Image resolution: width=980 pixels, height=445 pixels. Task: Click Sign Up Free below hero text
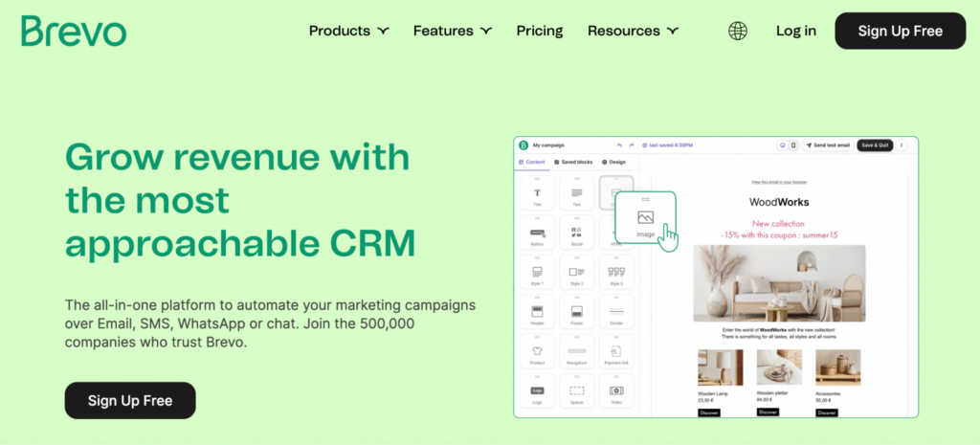coord(130,401)
